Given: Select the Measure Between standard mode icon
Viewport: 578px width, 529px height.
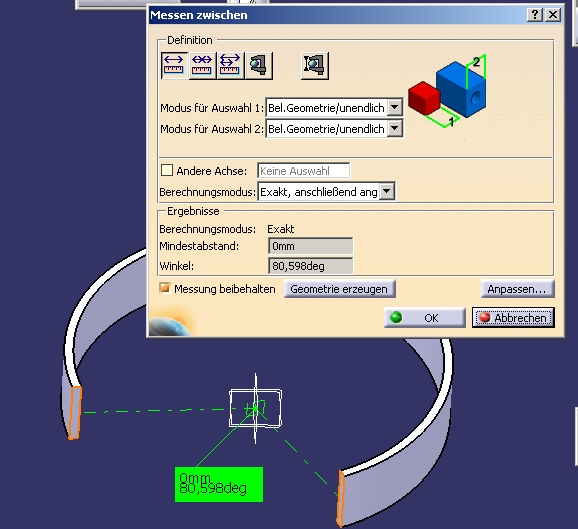Looking at the screenshot, I should pos(174,65).
